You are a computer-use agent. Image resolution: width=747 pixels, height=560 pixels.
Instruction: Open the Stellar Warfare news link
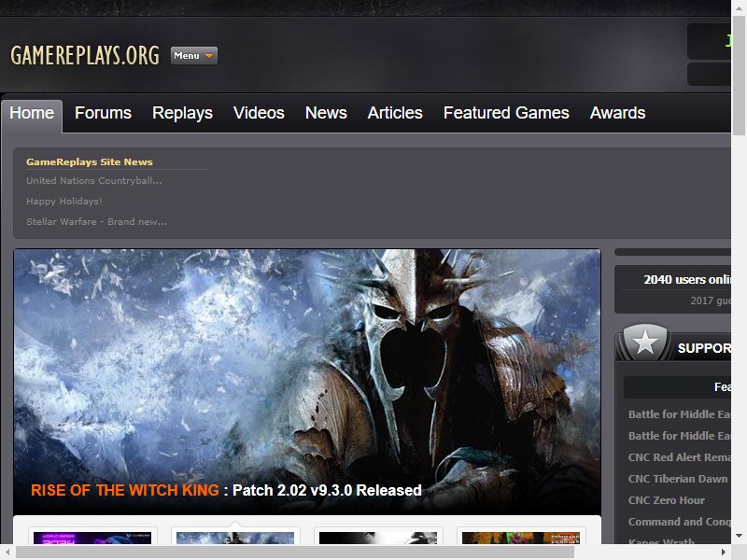tap(97, 222)
